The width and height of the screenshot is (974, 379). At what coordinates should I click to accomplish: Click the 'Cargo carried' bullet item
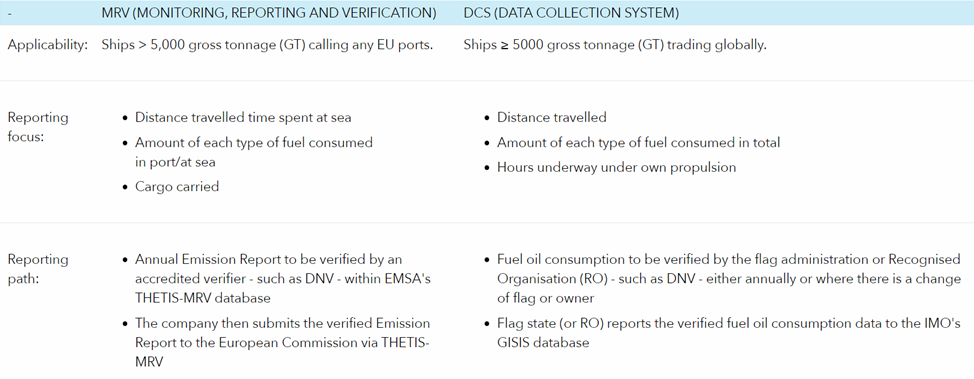pyautogui.click(x=177, y=186)
